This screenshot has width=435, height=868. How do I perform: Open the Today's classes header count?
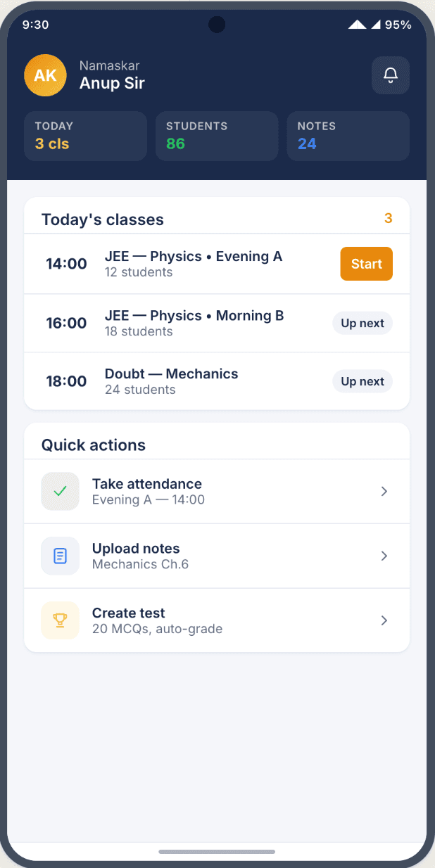coord(388,219)
